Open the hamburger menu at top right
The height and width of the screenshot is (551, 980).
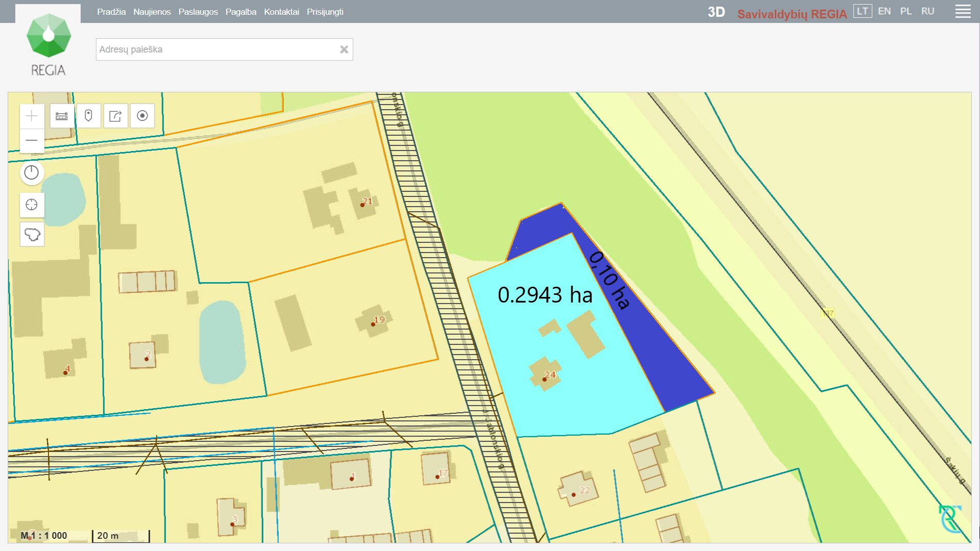coord(963,12)
